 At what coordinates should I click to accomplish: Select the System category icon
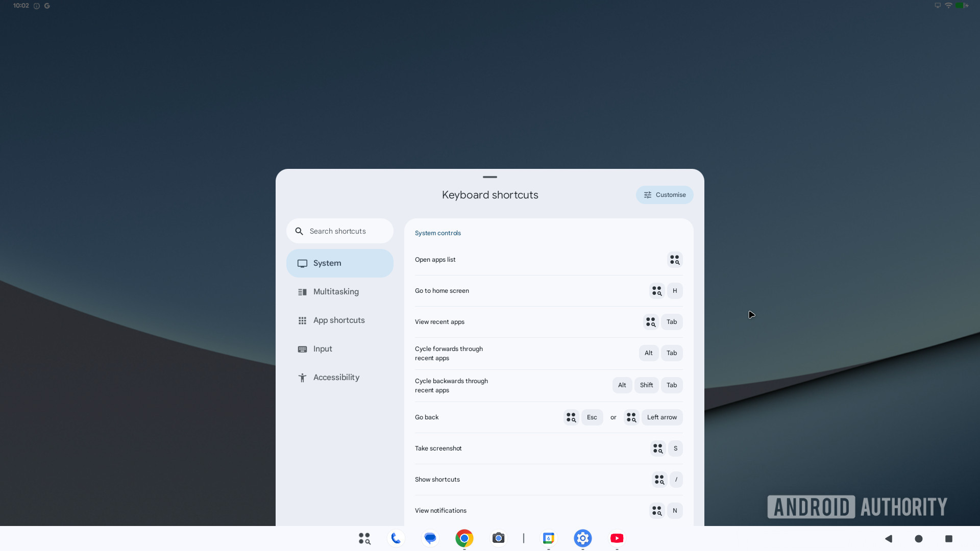(302, 263)
